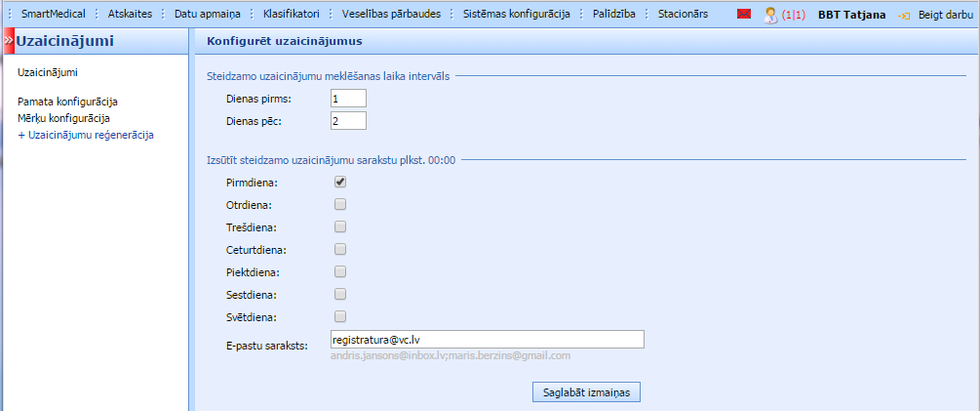The width and height of the screenshot is (980, 411).
Task: Click the Beigt darbu logout icon
Action: tap(904, 16)
